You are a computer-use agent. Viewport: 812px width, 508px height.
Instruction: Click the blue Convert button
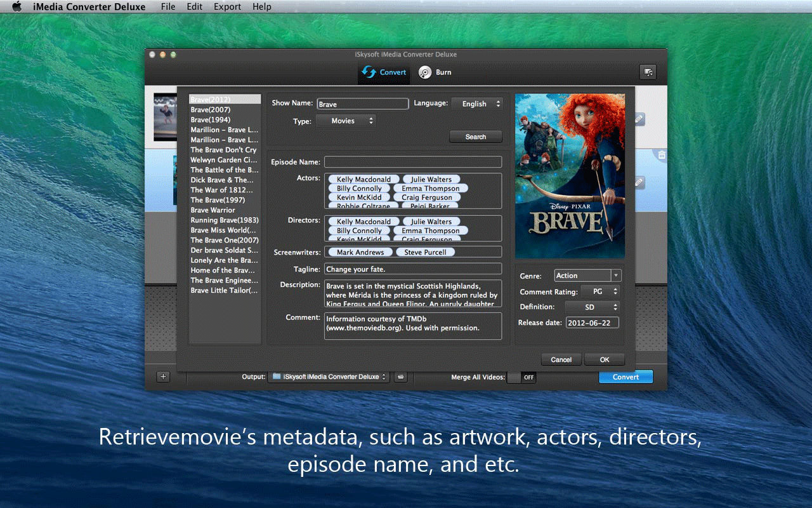click(x=625, y=377)
